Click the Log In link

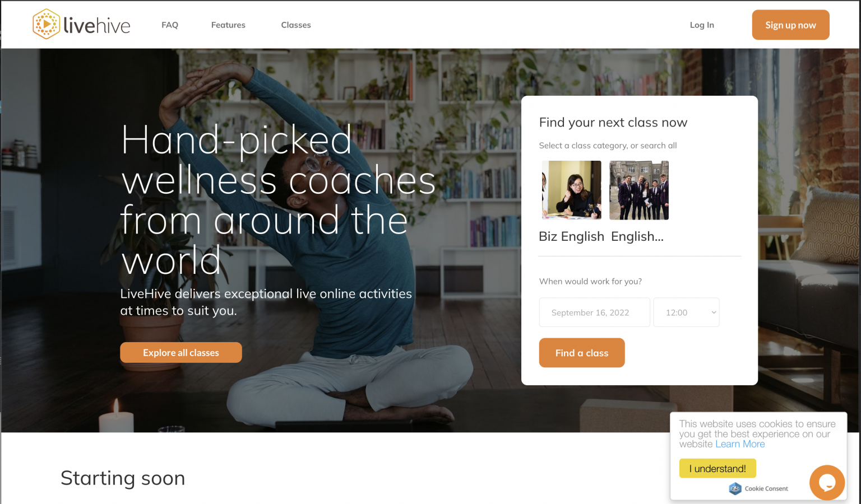(x=702, y=25)
